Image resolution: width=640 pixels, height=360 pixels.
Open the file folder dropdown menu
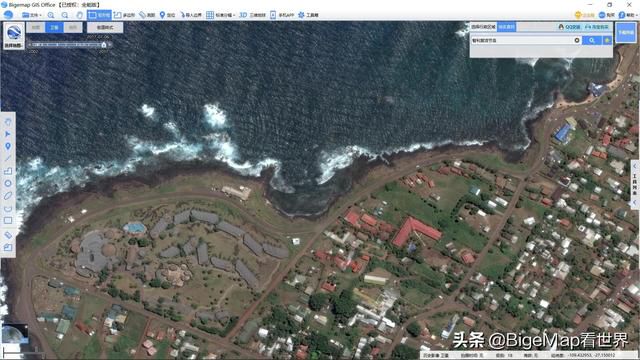[32, 15]
